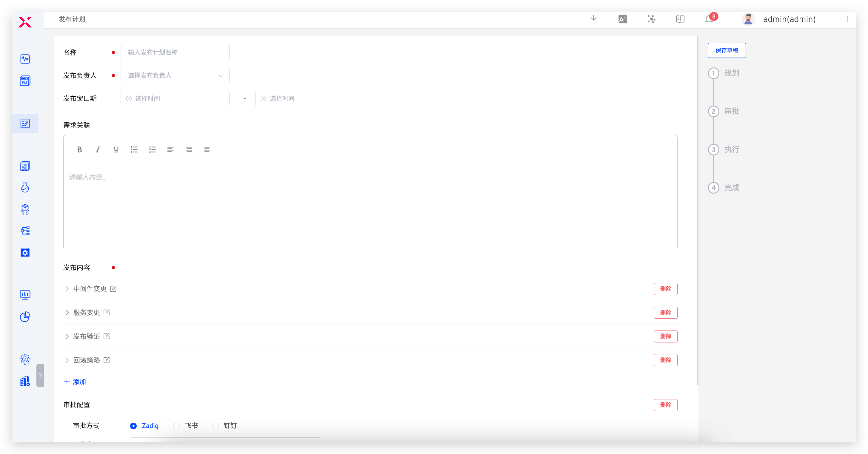Viewport: 868px width, 454px height.
Task: Expand the 回滚策略 row
Action: point(67,360)
